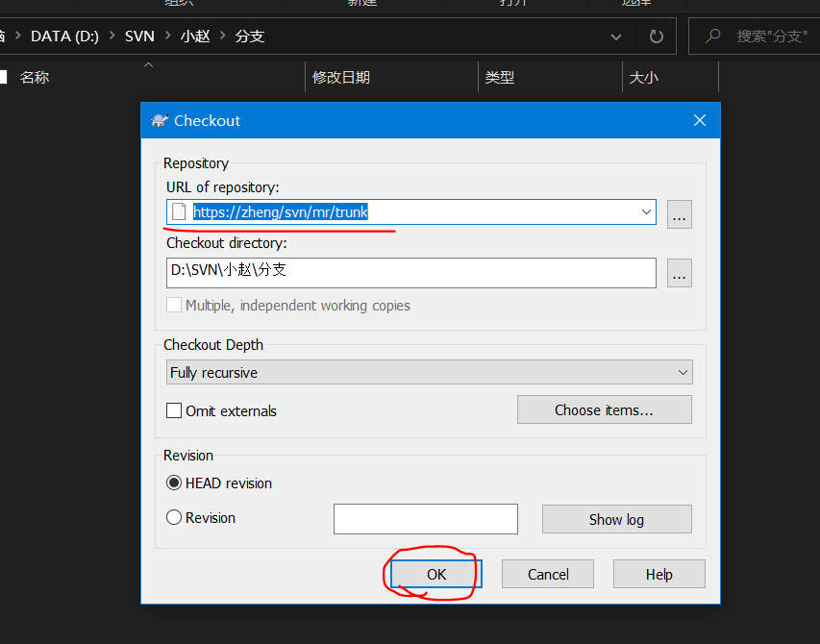Sort by 类型 column header
Viewport: 820px width, 644px height.
pyautogui.click(x=500, y=77)
